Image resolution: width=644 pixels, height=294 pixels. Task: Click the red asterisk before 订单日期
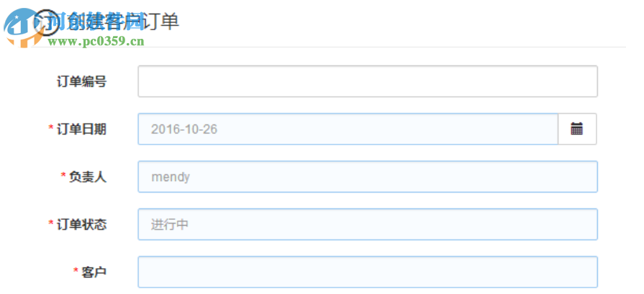pyautogui.click(x=51, y=129)
